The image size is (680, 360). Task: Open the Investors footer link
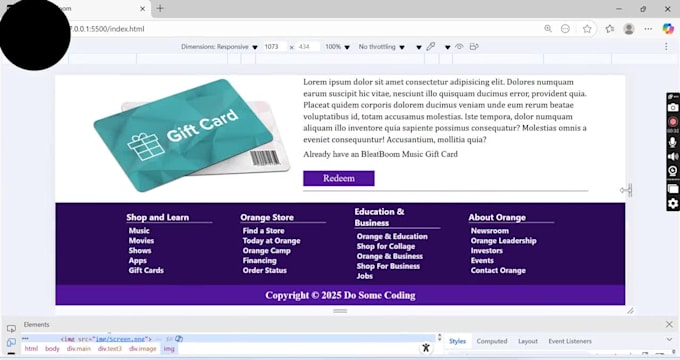point(487,251)
